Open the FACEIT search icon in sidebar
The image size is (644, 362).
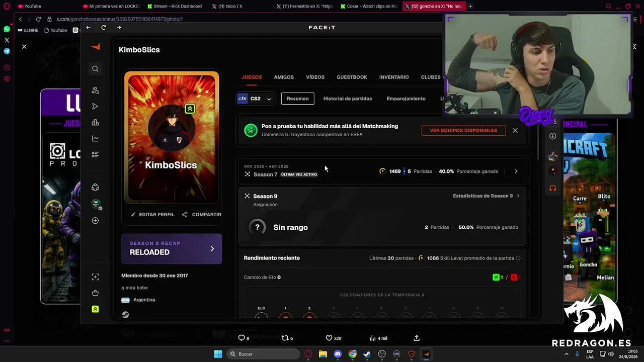coord(95,69)
